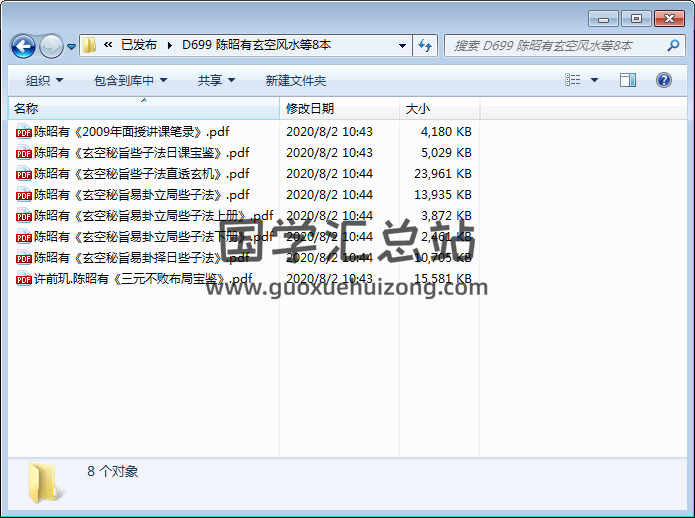This screenshot has height=518, width=695.
Task: Click PDF icon of 易卦立局些子法下册
Action: coord(23,237)
